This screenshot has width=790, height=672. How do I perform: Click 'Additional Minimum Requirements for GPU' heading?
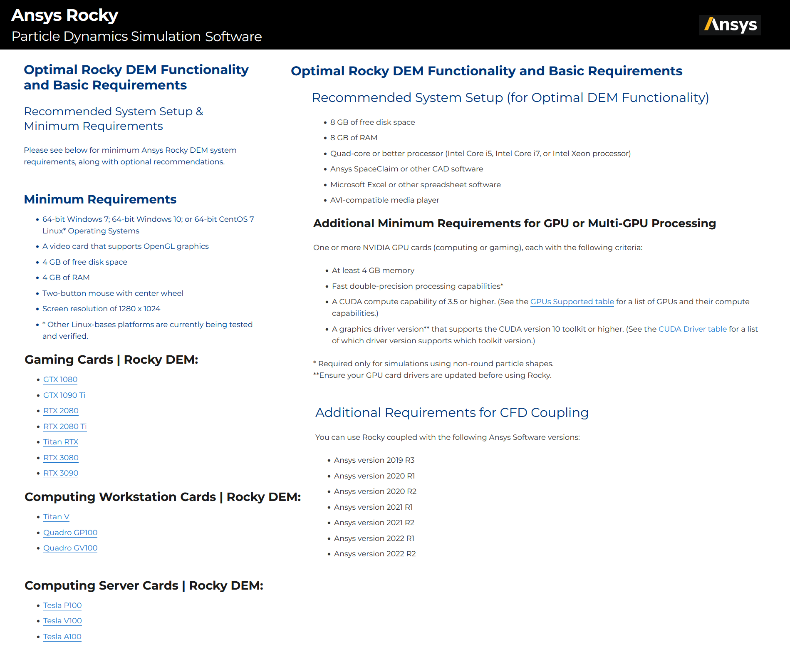pos(515,223)
